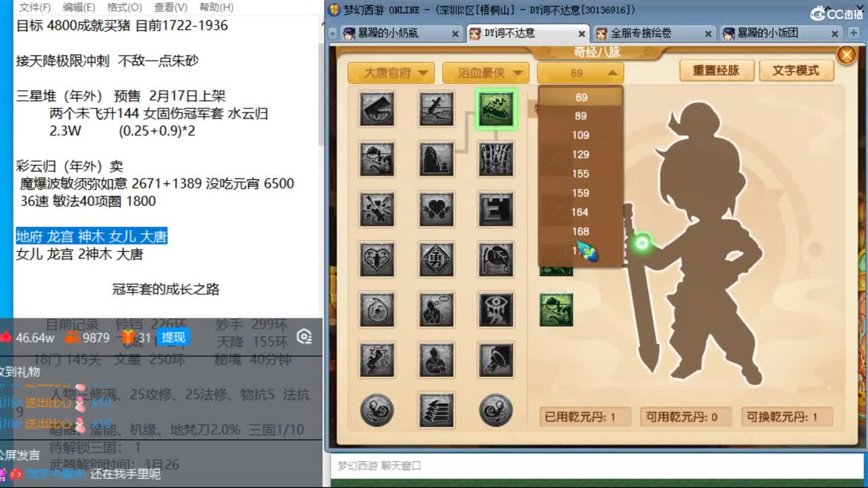Click the 可换乾元丹: 1 label
868x488 pixels.
point(787,417)
